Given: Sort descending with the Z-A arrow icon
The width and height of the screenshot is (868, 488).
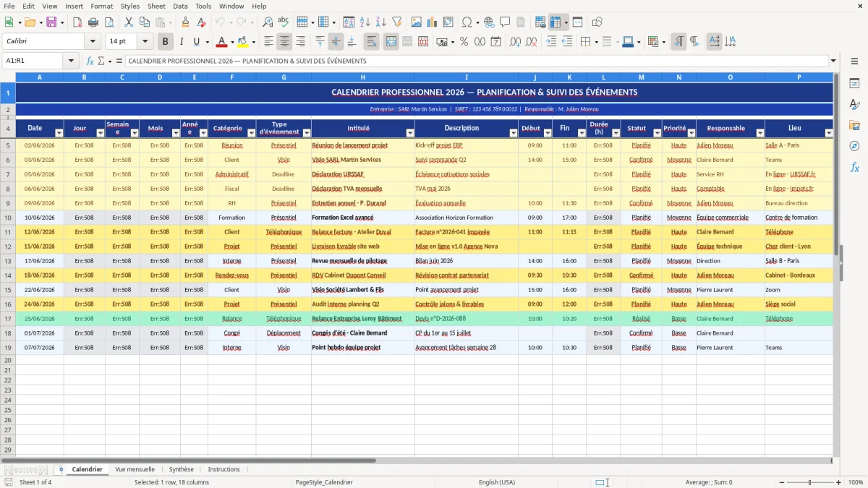Looking at the screenshot, I should [x=381, y=22].
